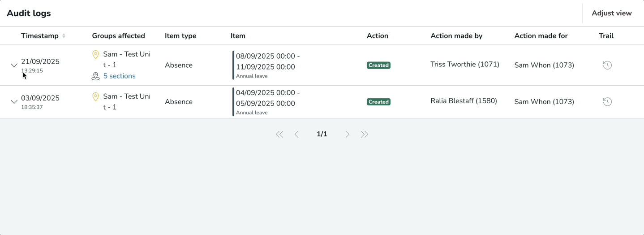Viewport: 644px width, 235px height.
Task: Open the 5 sections link
Action: click(x=119, y=76)
